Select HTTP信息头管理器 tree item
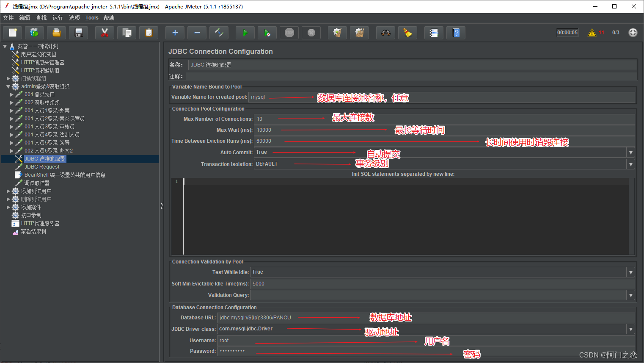The width and height of the screenshot is (644, 363). (43, 62)
